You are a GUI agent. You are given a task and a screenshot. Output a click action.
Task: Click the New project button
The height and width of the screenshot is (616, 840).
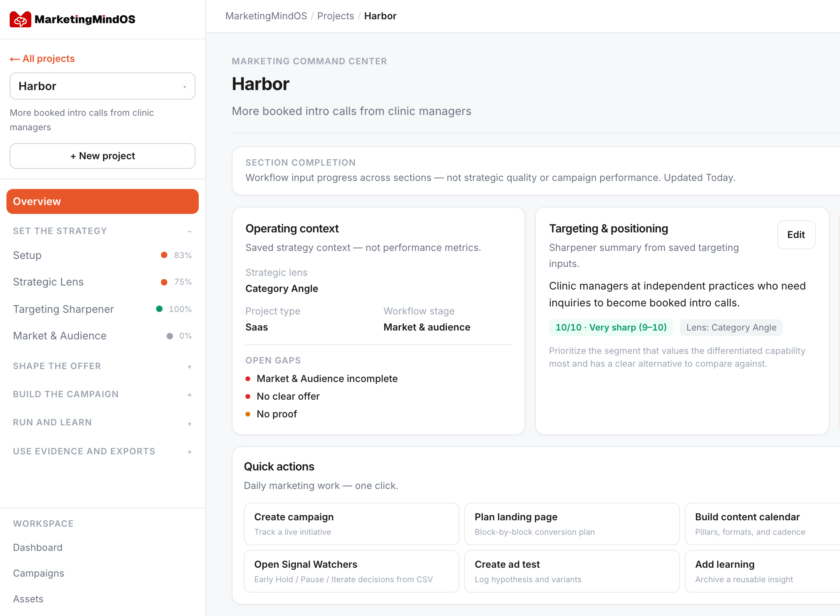[103, 156]
